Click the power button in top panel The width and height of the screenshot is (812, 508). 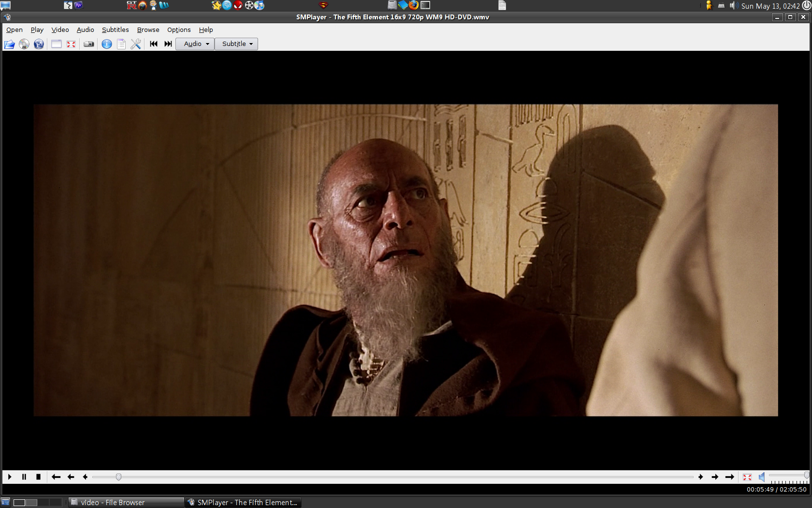806,5
